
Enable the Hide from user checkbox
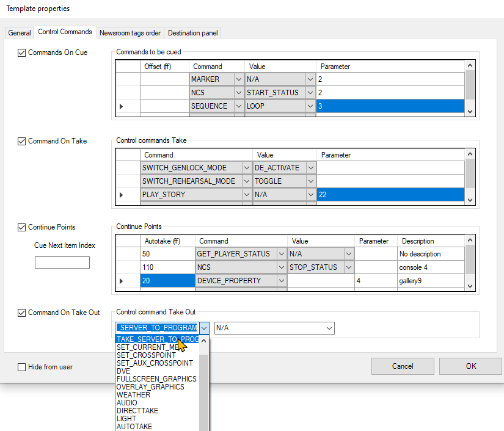pyautogui.click(x=23, y=368)
